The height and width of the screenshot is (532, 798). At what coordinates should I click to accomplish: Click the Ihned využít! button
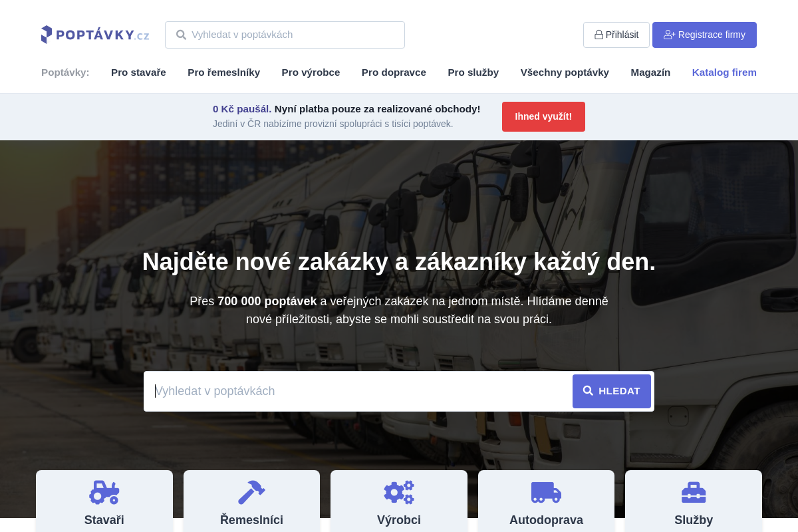[543, 116]
